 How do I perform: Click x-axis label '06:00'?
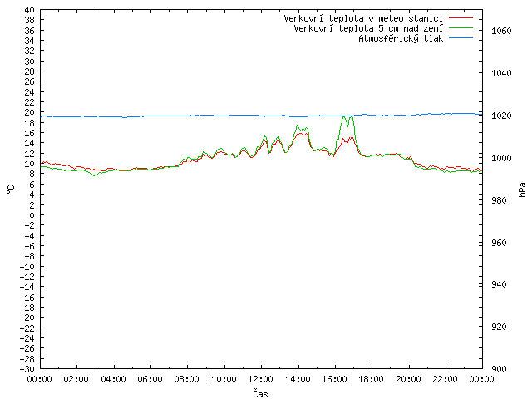click(150, 379)
